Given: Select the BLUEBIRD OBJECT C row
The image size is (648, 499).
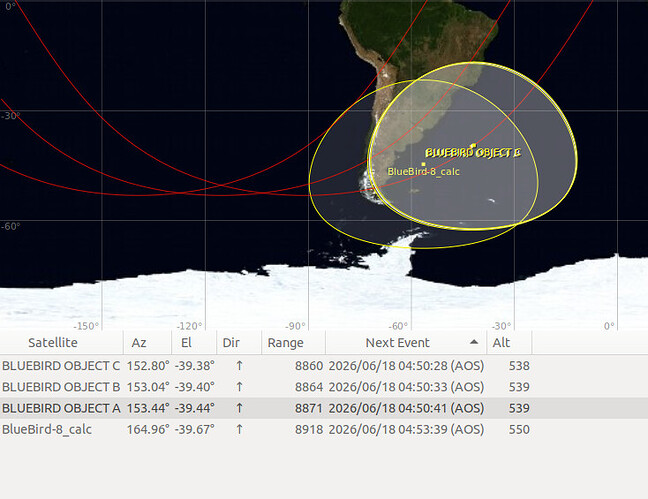Looking at the screenshot, I should tap(324, 366).
